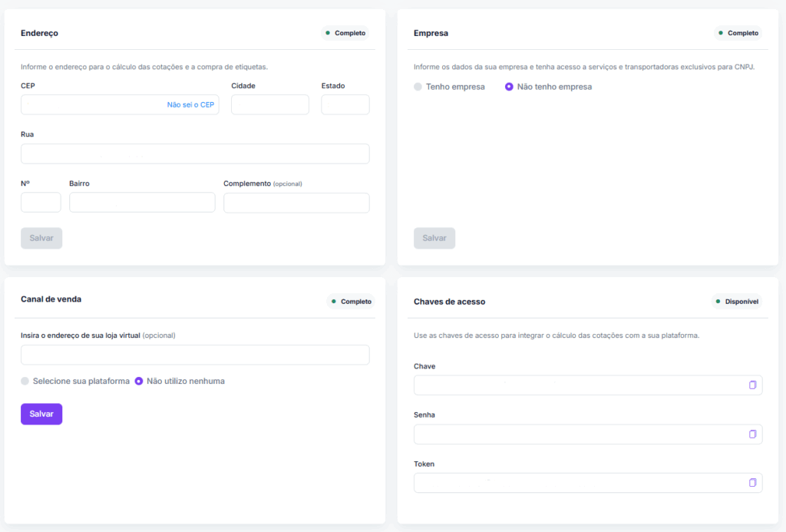
Task: Choose Não tenho empresa radio
Action: pyautogui.click(x=509, y=87)
